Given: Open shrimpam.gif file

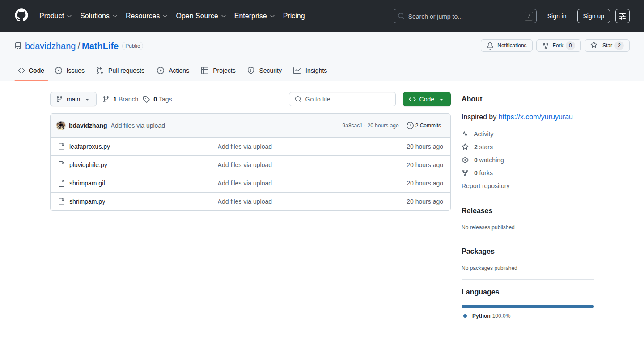Looking at the screenshot, I should (x=87, y=183).
